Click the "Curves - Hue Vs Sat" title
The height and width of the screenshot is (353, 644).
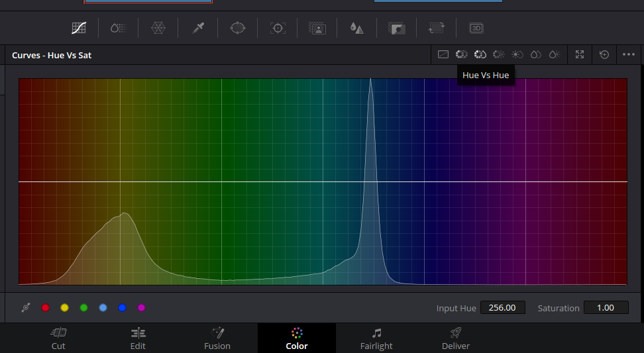pyautogui.click(x=52, y=56)
